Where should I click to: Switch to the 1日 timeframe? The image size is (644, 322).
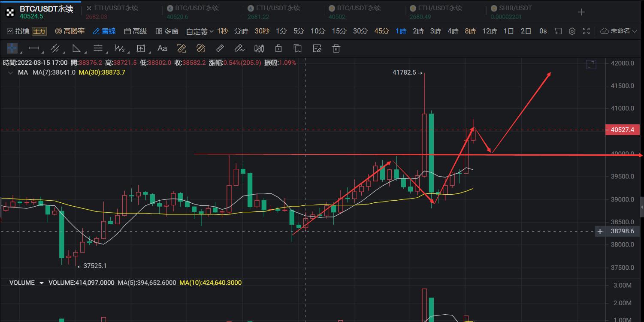[508, 31]
